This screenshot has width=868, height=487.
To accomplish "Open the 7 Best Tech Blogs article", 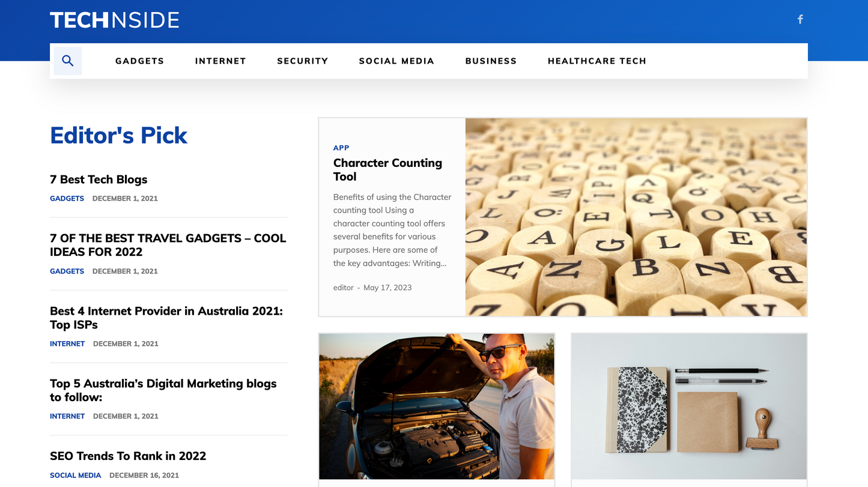I will (x=99, y=180).
